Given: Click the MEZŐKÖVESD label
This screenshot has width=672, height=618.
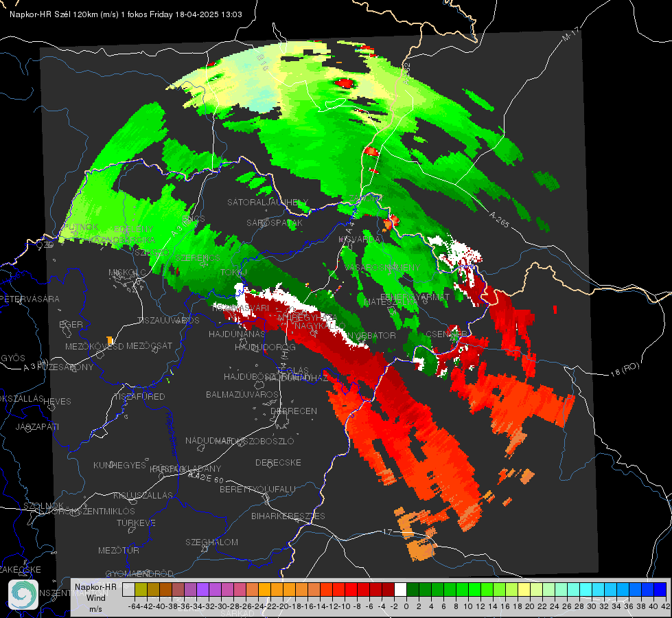Looking at the screenshot, I should click(95, 346).
